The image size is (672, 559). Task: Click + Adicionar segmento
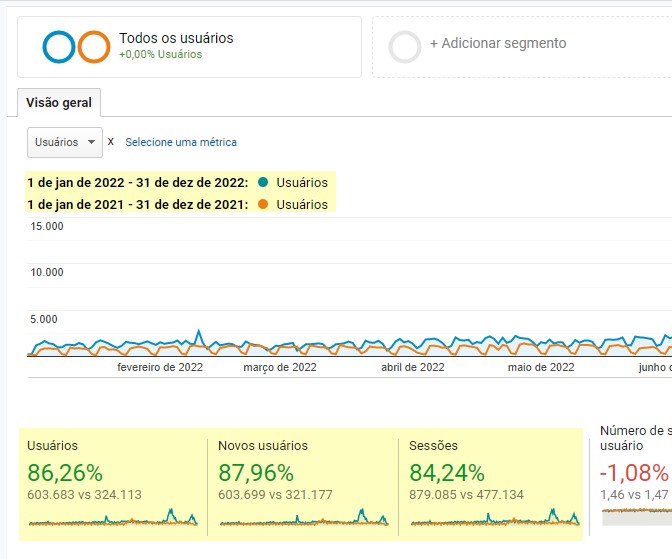click(x=498, y=43)
